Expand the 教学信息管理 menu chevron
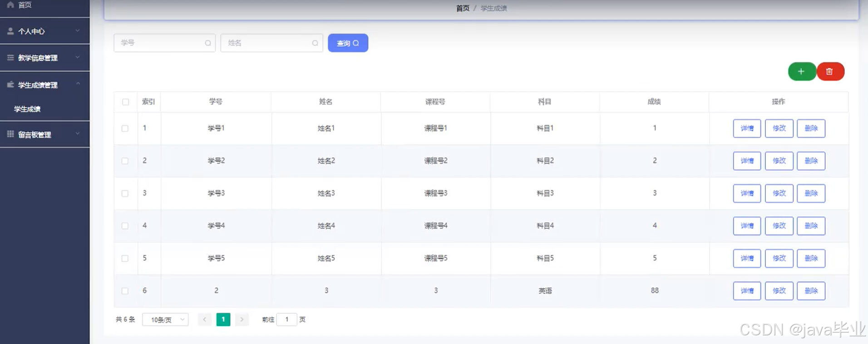This screenshot has height=344, width=868. pos(78,57)
